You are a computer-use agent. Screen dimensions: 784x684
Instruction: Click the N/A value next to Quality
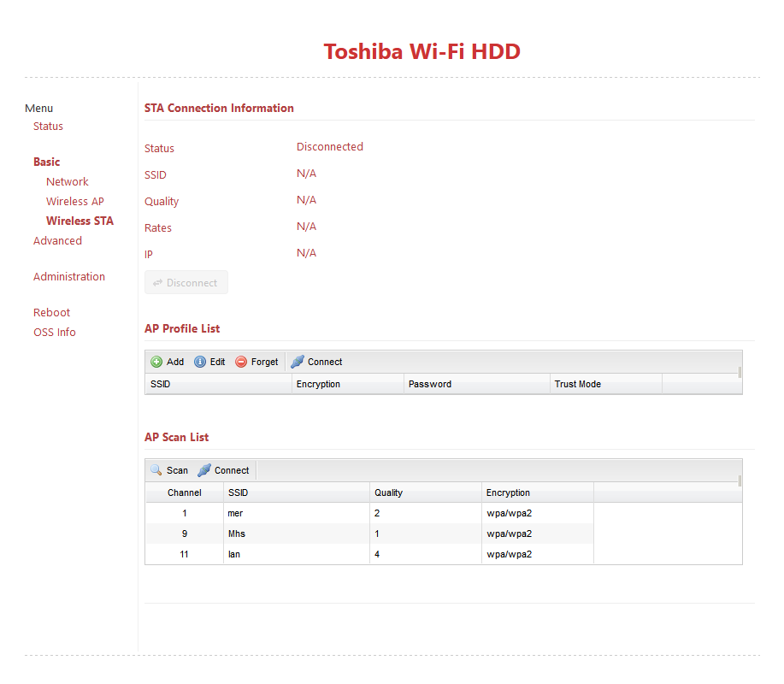pyautogui.click(x=306, y=200)
